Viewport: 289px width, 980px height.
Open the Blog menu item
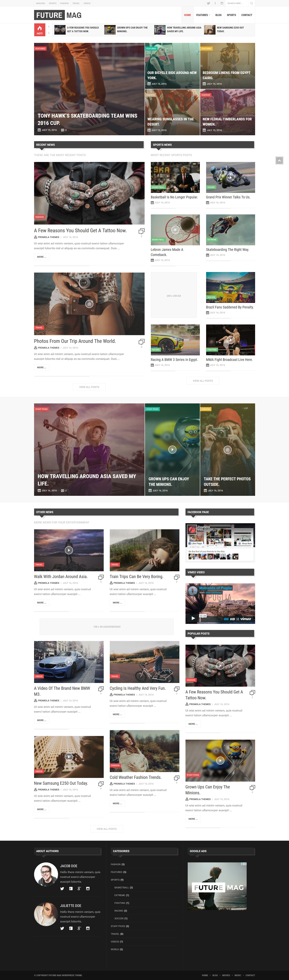[218, 15]
